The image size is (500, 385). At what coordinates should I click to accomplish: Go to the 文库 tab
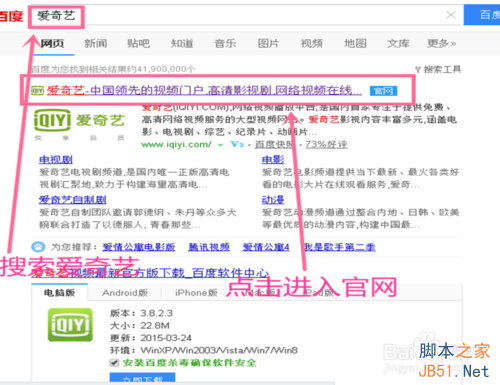(x=398, y=43)
